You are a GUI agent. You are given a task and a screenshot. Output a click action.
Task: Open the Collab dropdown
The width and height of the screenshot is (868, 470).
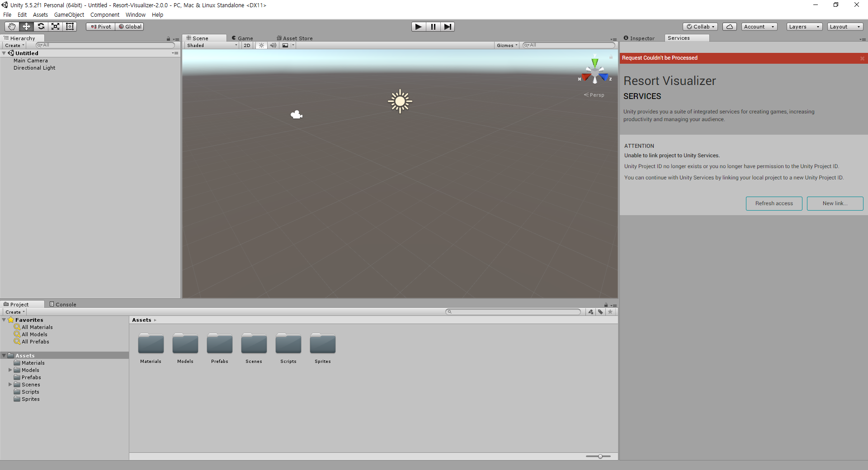coord(701,27)
